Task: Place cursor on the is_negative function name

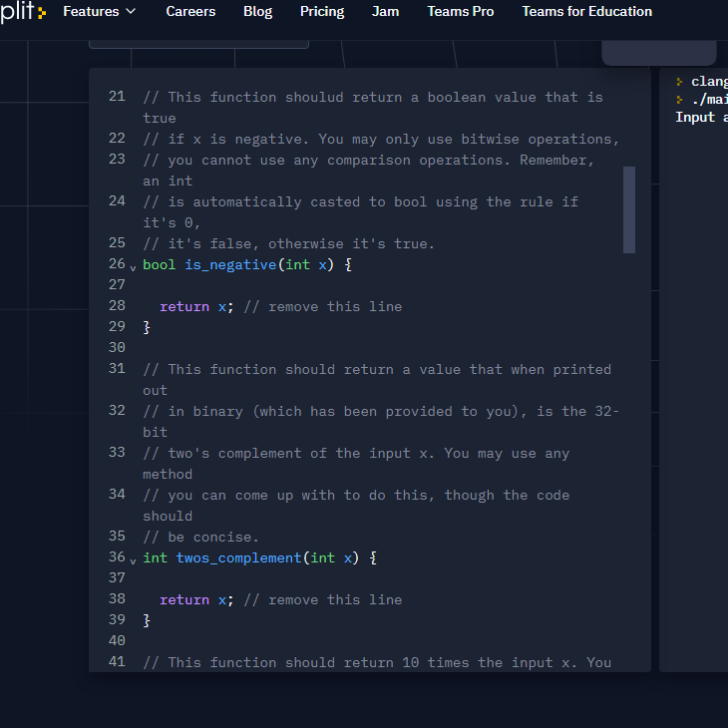Action: [230, 265]
